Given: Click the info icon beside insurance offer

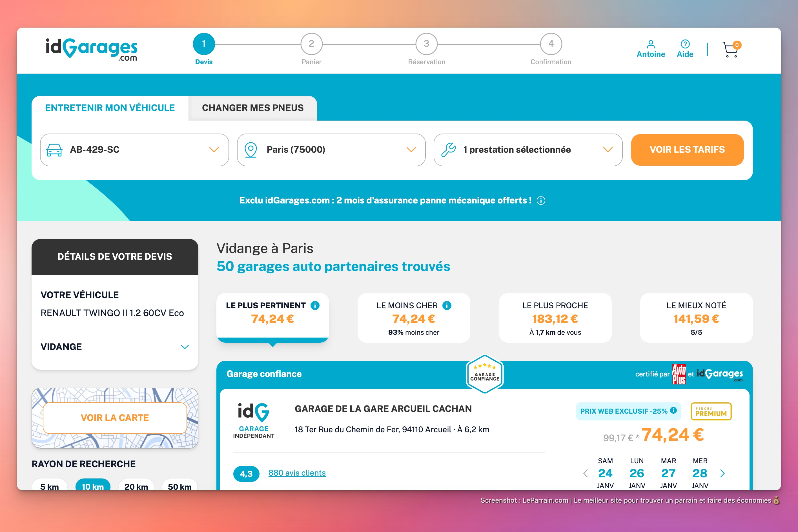Looking at the screenshot, I should click(x=541, y=201).
